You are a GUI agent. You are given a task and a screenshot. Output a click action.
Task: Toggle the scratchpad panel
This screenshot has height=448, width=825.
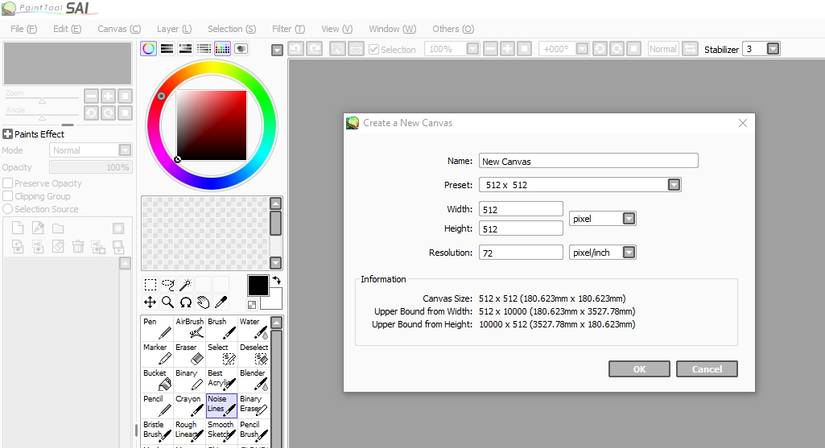241,49
